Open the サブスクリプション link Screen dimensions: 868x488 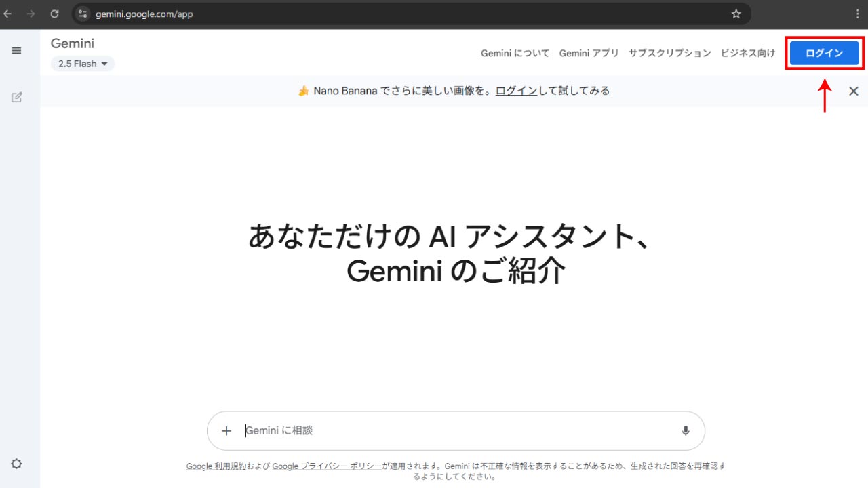click(670, 53)
